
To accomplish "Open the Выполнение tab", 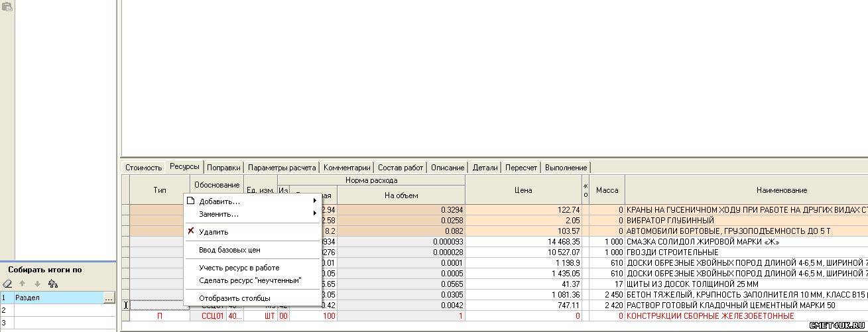I will point(566,168).
